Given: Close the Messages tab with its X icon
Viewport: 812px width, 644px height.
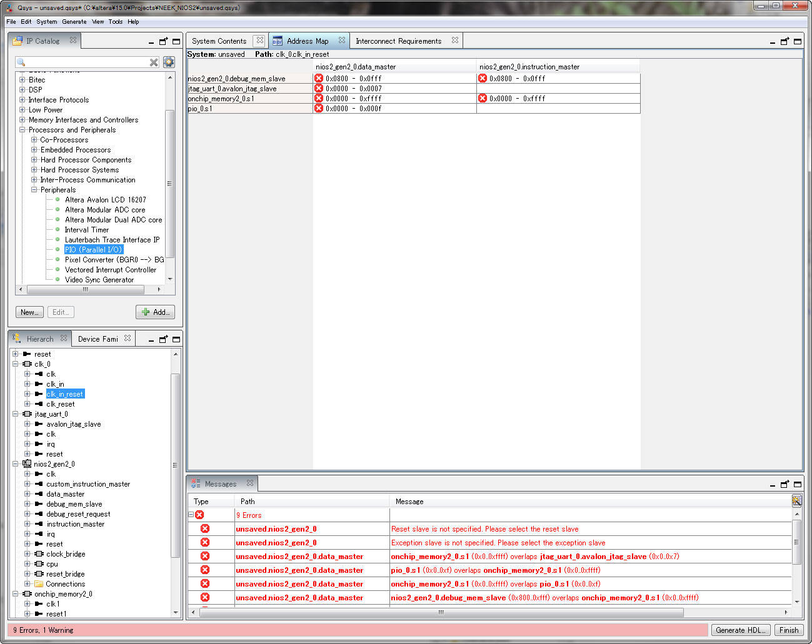Looking at the screenshot, I should coord(250,483).
